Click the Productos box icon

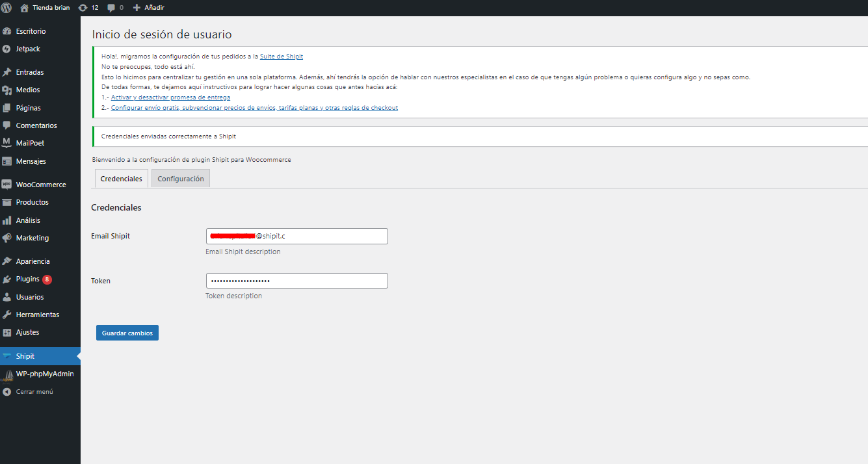7,202
